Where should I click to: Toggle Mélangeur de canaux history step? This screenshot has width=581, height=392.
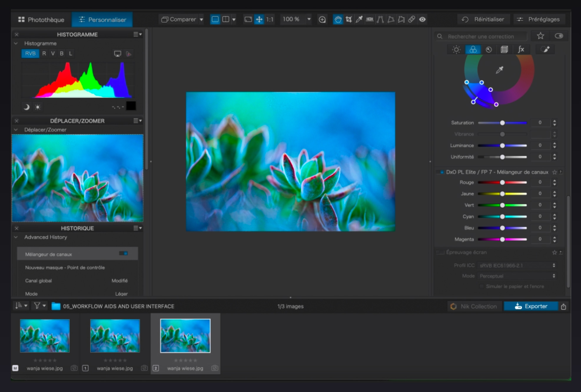point(123,253)
